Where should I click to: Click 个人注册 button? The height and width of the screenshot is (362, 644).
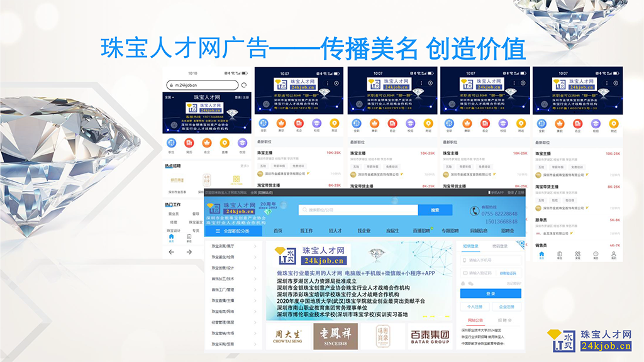pos(475,307)
